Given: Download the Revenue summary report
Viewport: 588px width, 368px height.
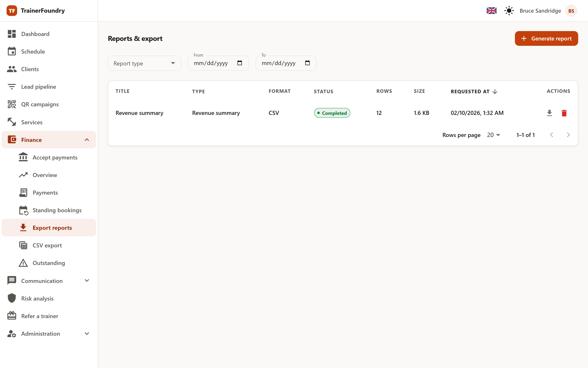Looking at the screenshot, I should pyautogui.click(x=549, y=113).
